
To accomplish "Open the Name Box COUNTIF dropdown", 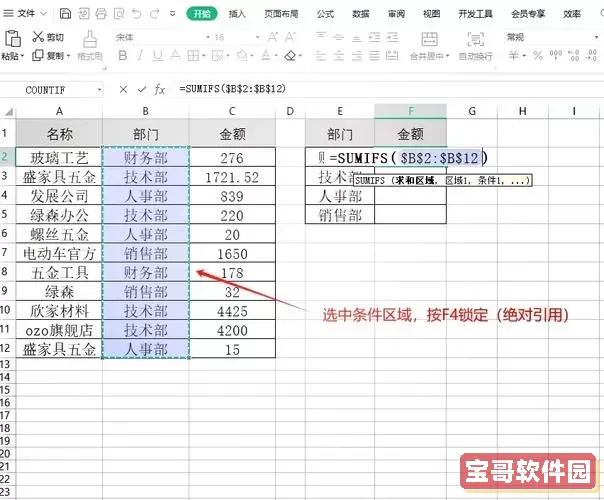I will pos(99,90).
